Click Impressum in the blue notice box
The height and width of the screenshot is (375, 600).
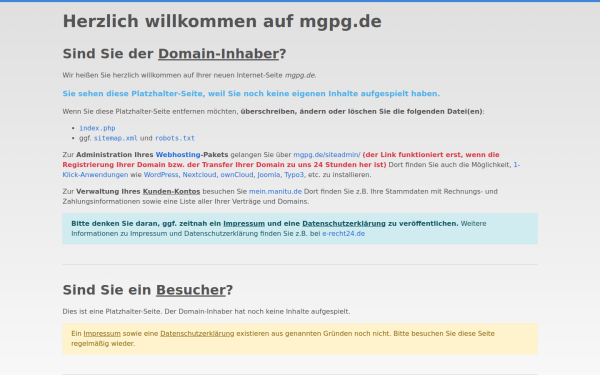point(244,223)
